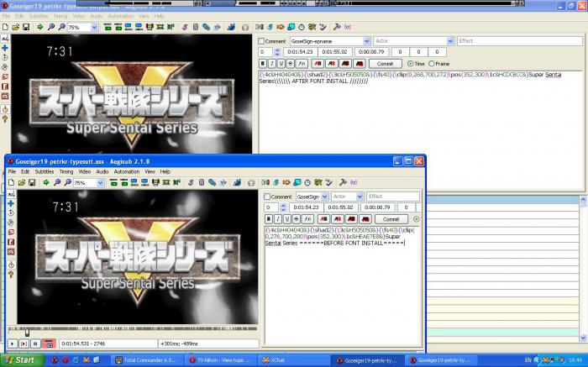Open Automation manager icon in front window toolbar

237,182
